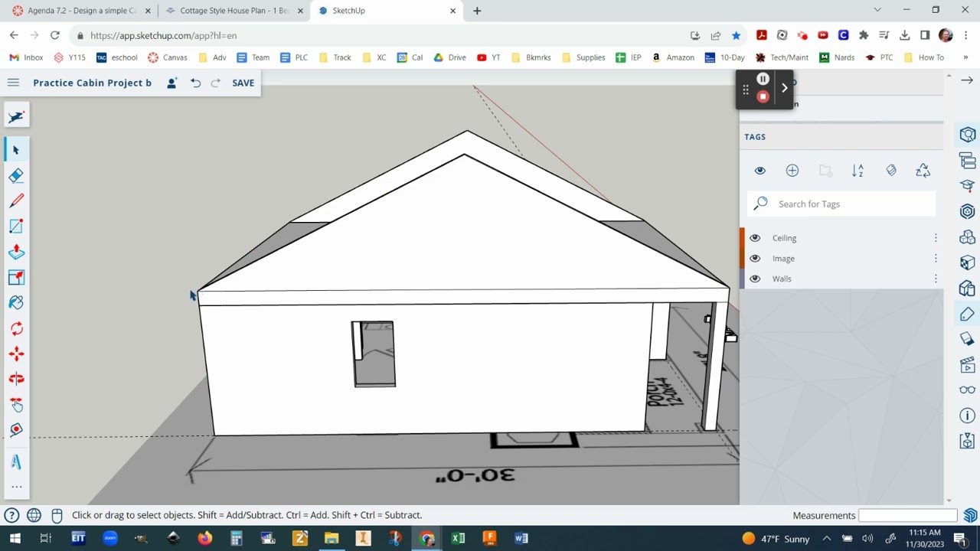Pick the Eraser tool
Image resolution: width=980 pixels, height=551 pixels.
point(16,175)
